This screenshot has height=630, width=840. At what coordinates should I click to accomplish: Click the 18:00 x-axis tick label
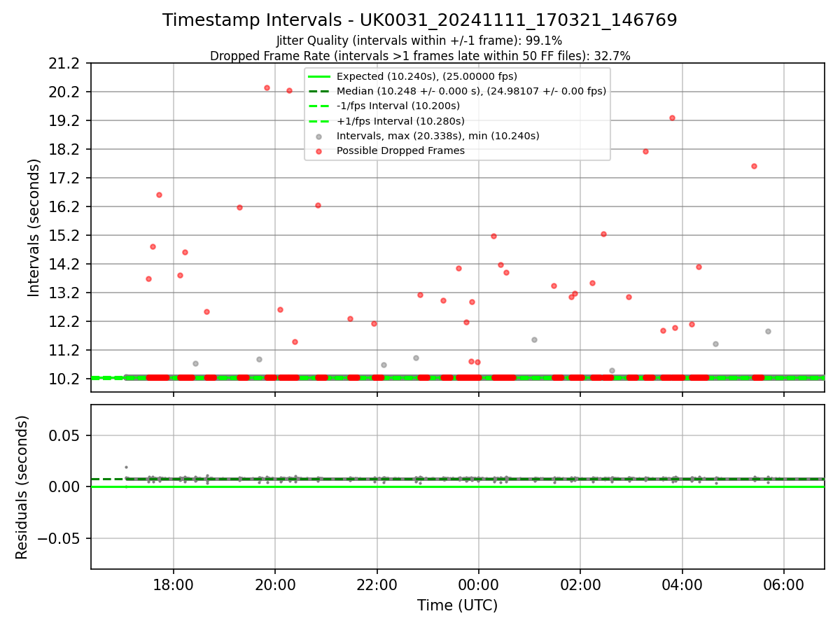pyautogui.click(x=173, y=584)
